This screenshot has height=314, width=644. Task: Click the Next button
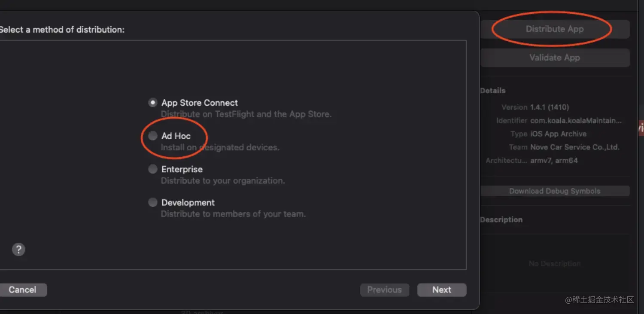click(x=442, y=290)
